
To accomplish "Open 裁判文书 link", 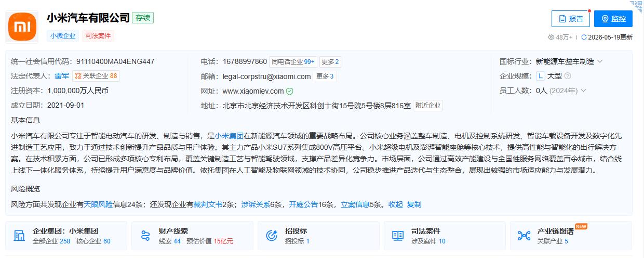I will [208, 204].
